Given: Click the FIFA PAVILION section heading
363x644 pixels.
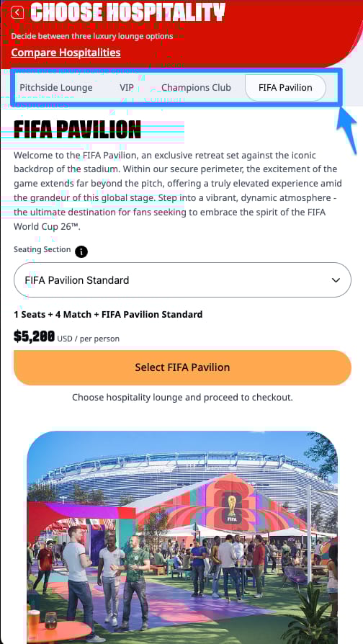Looking at the screenshot, I should (78, 130).
